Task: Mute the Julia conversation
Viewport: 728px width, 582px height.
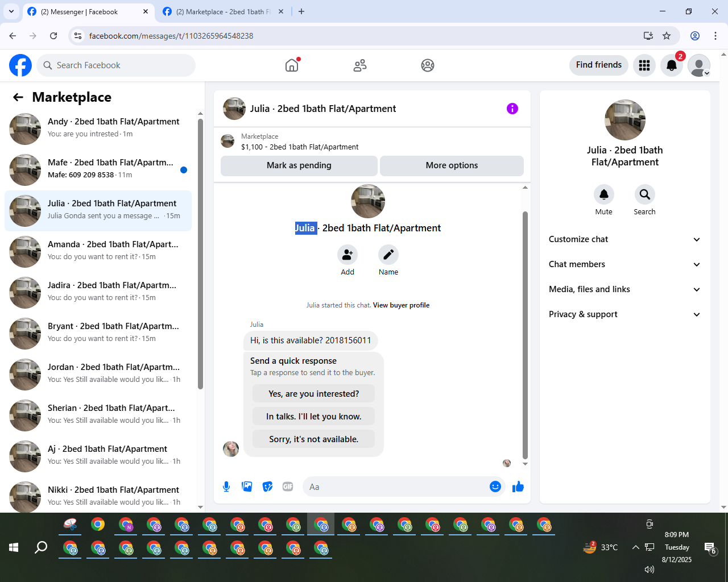Action: 604,194
